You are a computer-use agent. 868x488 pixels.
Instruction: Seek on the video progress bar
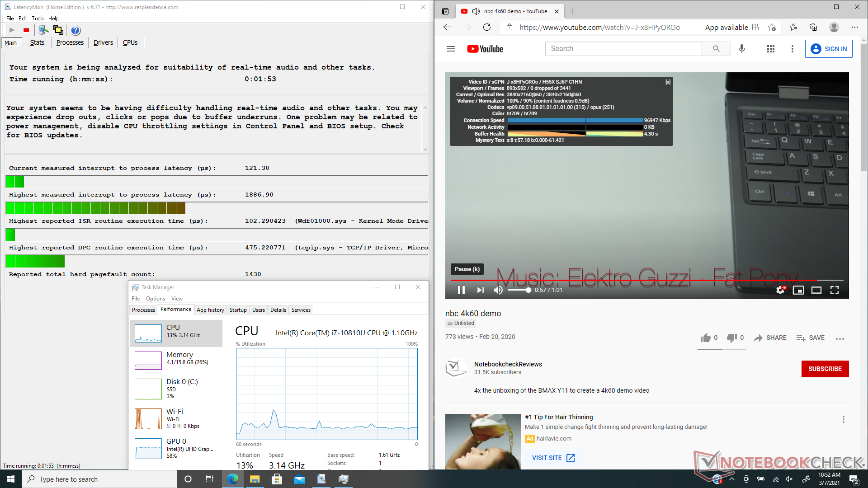[647, 281]
